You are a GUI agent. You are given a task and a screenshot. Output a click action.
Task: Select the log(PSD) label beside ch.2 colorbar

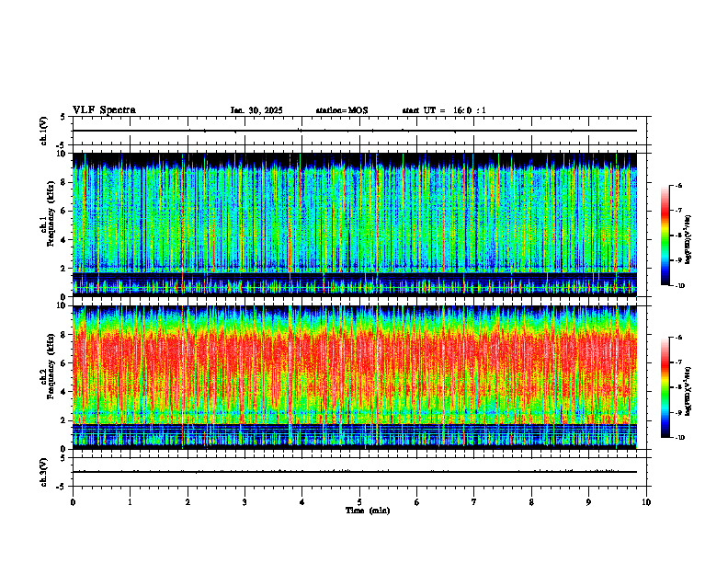click(688, 391)
